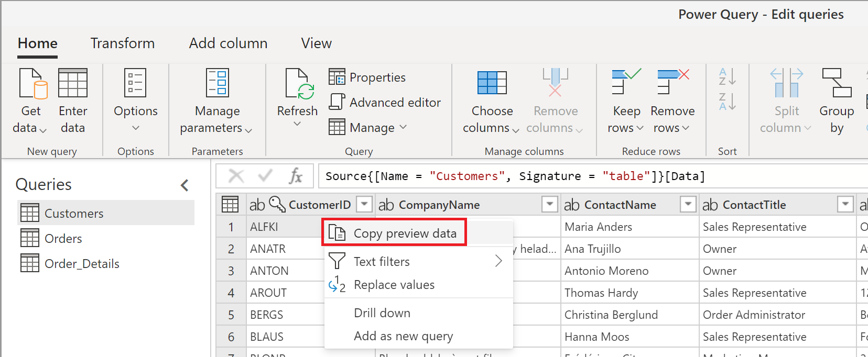Expand the CustomerID column filter dropdown
Viewport: 868px width, 357px height.
(364, 204)
